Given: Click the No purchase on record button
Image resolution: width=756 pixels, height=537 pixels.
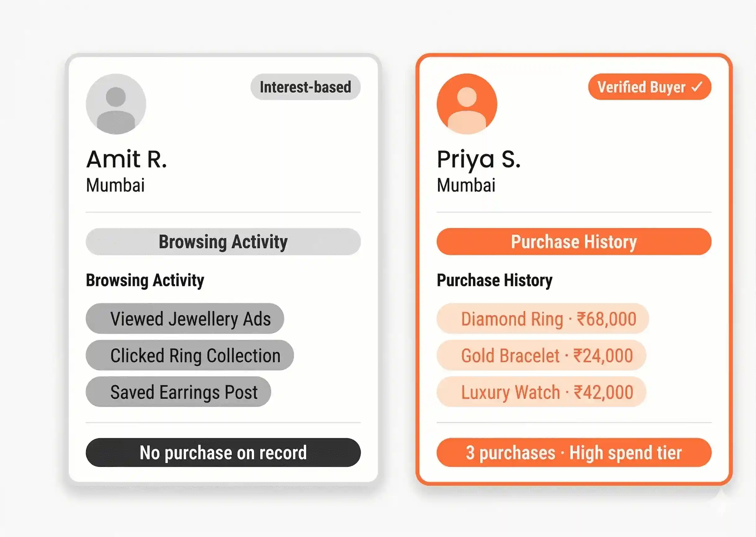Looking at the screenshot, I should 223,453.
